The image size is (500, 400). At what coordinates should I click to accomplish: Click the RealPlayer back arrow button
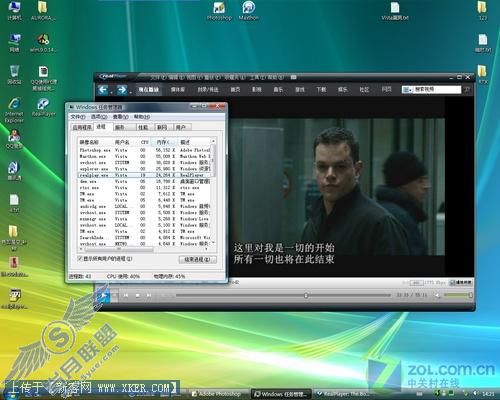coord(103,90)
